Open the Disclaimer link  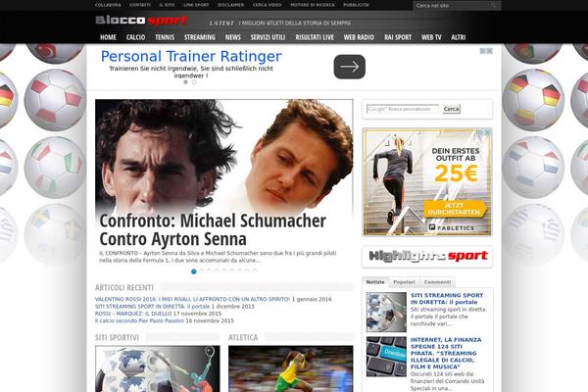[231, 5]
